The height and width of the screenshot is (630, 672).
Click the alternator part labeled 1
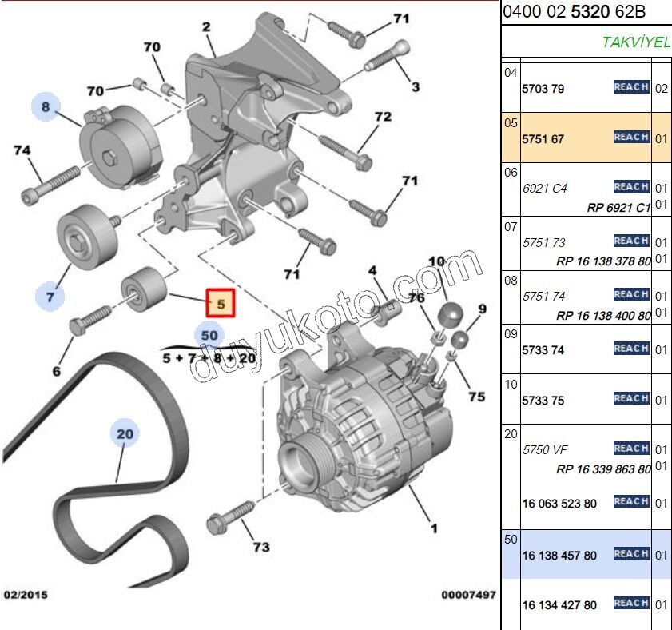click(x=434, y=528)
